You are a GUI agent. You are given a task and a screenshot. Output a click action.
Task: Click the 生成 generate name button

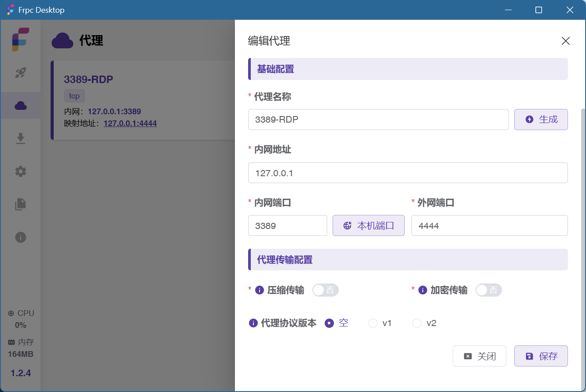[x=541, y=120]
